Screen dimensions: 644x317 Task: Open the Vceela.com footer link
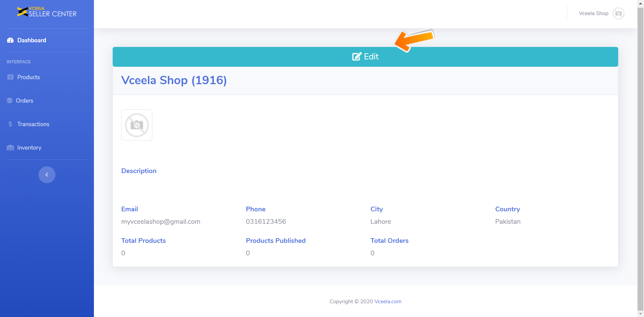[388, 301]
